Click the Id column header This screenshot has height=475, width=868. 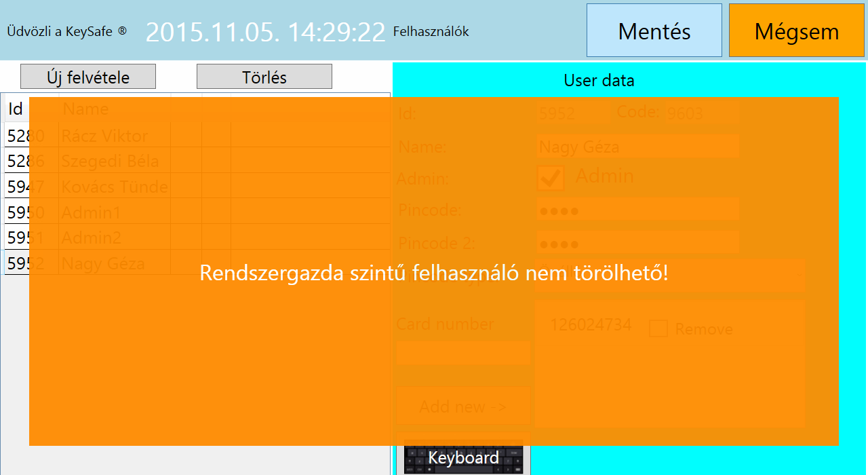31,109
